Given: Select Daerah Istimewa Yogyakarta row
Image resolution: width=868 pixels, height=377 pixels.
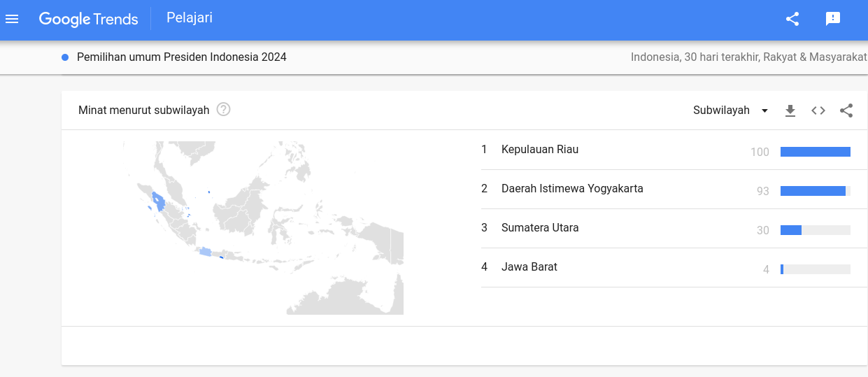Looking at the screenshot, I should 666,189.
